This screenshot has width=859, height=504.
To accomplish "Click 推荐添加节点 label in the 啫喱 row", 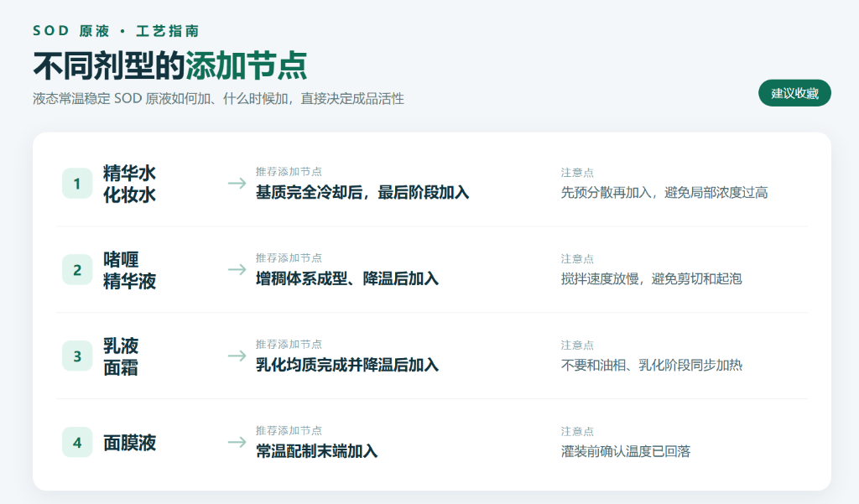I will coord(289,257).
